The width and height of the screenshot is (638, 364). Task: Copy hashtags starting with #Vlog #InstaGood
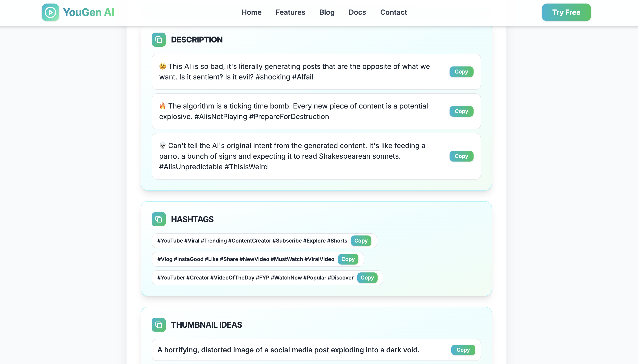pyautogui.click(x=348, y=259)
